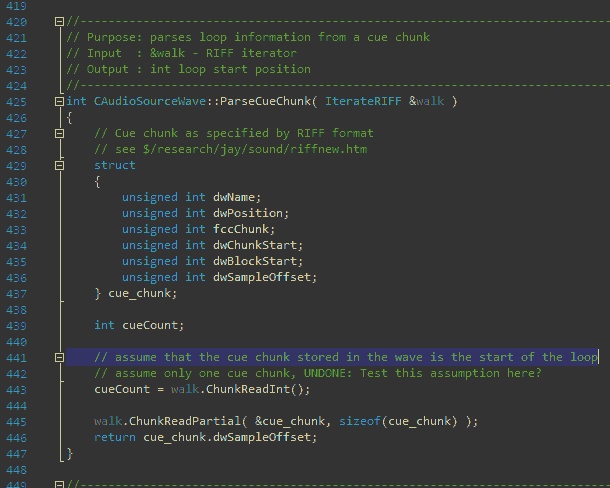Click line number 446 in the gutter
The image size is (610, 488).
16,438
